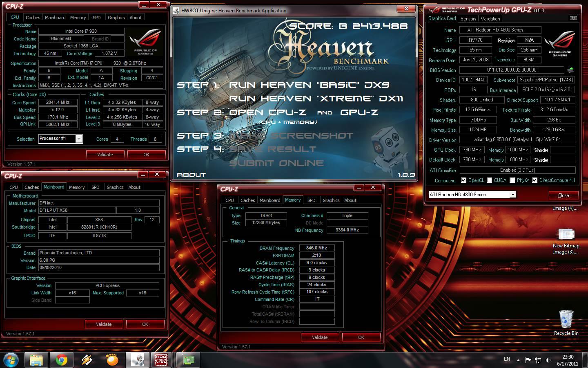Image resolution: width=588 pixels, height=368 pixels.
Task: Click the DFI LP UT X58 model field
Action: coord(77,210)
